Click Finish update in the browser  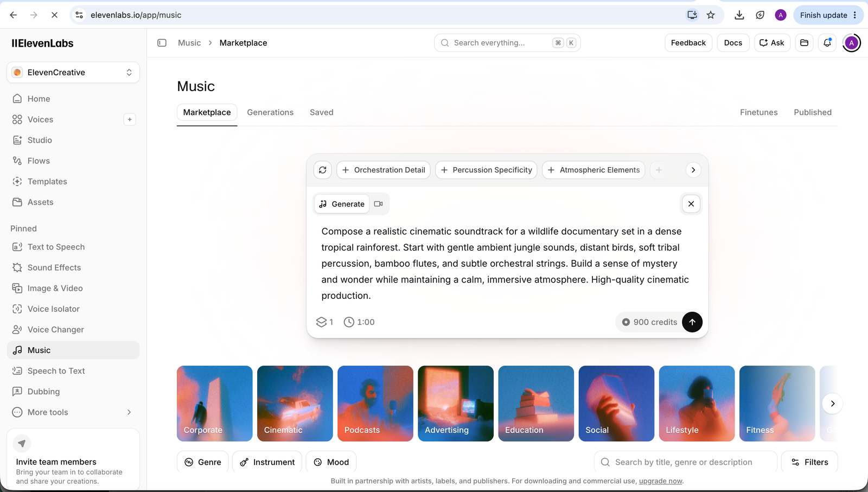coord(828,15)
